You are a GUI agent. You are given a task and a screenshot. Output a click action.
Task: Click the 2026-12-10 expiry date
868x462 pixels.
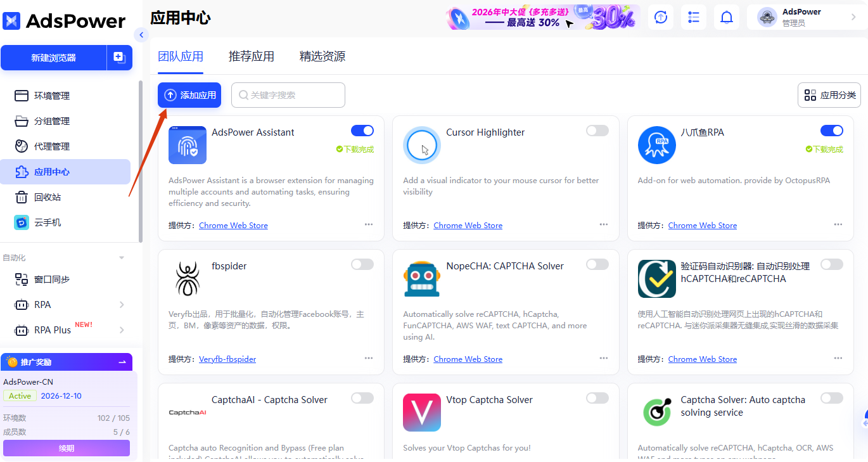[61, 396]
